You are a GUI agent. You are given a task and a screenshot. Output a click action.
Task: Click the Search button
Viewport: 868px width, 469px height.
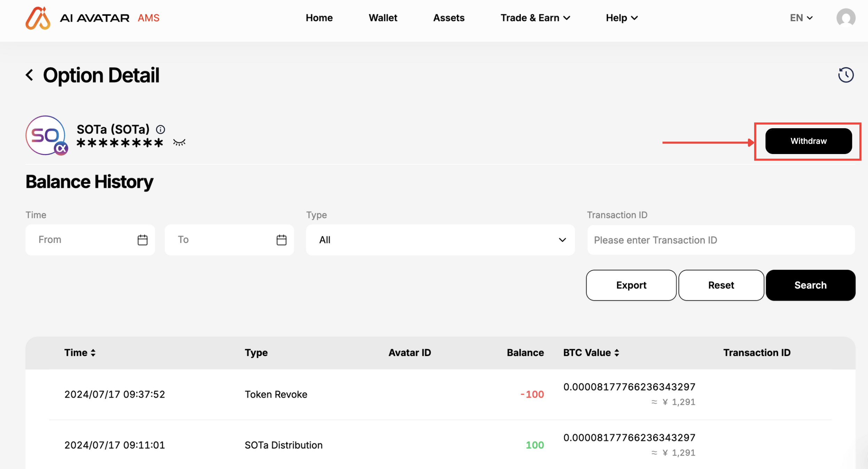811,285
